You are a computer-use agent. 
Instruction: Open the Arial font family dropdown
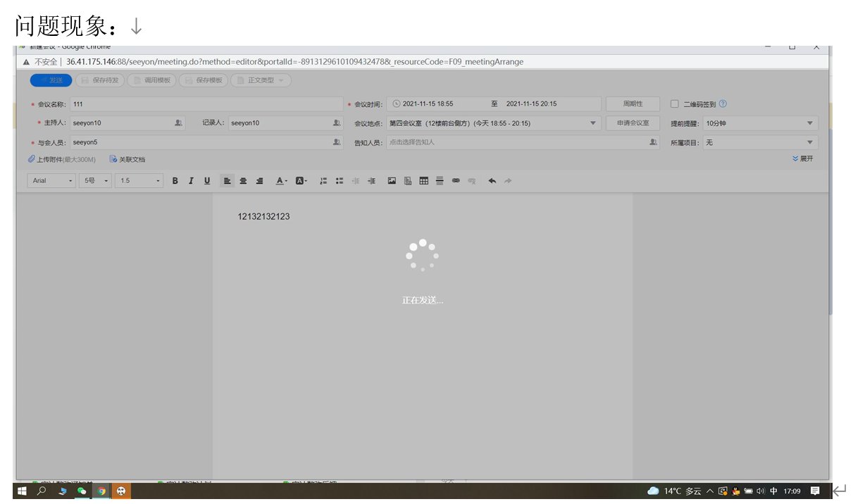click(x=52, y=181)
